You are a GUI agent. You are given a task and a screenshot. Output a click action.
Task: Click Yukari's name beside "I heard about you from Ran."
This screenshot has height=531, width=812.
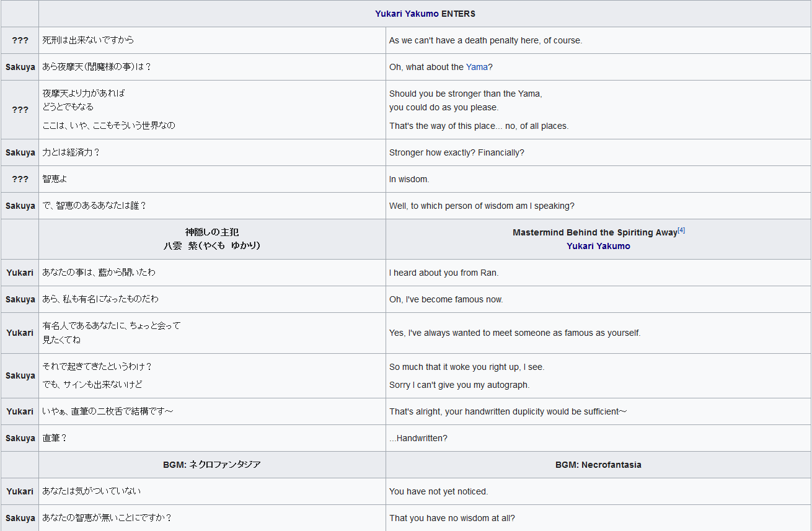coord(20,273)
